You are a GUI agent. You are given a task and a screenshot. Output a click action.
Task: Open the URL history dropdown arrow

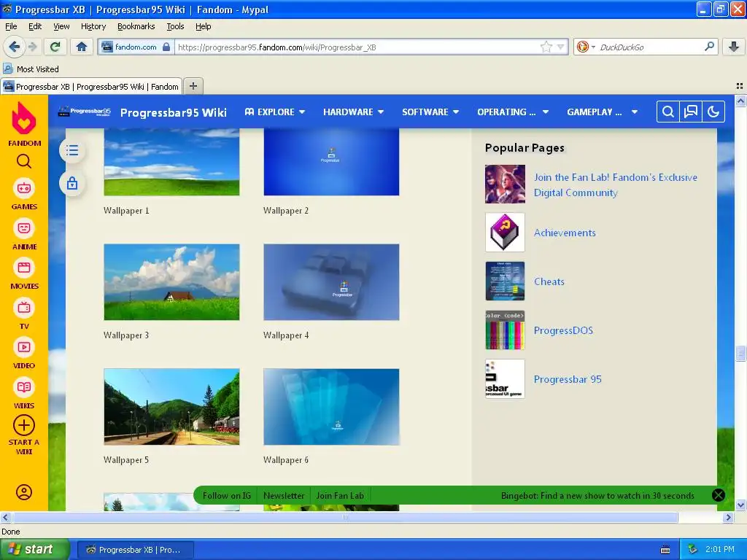[x=561, y=47]
